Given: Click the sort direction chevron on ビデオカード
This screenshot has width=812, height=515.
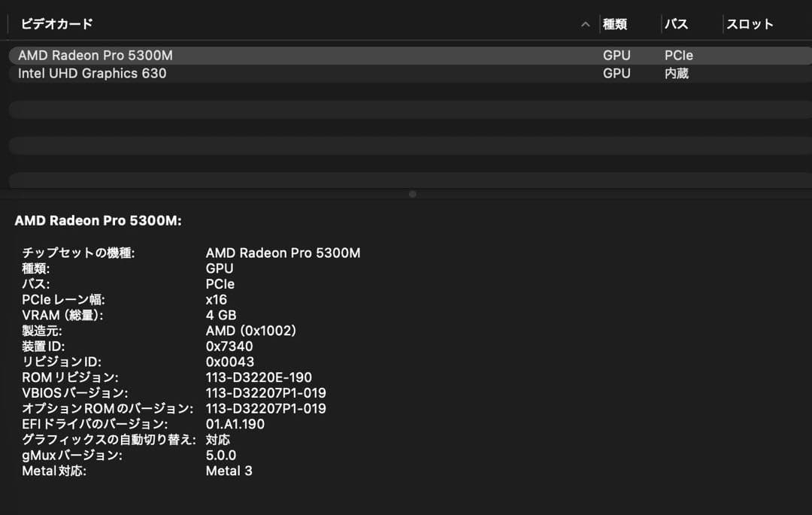Looking at the screenshot, I should (x=585, y=23).
